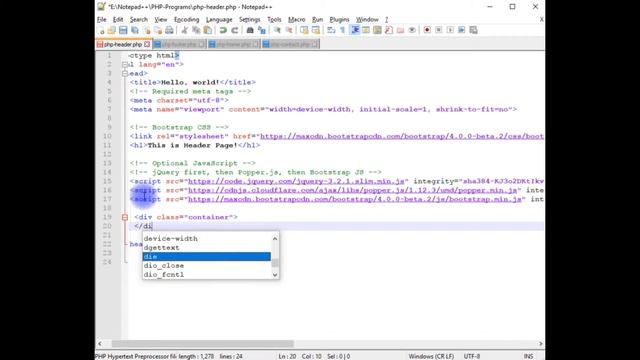This screenshot has height=360, width=640.
Task: Choose 'dio_fcntl' from the autocomplete list
Action: 207,274
